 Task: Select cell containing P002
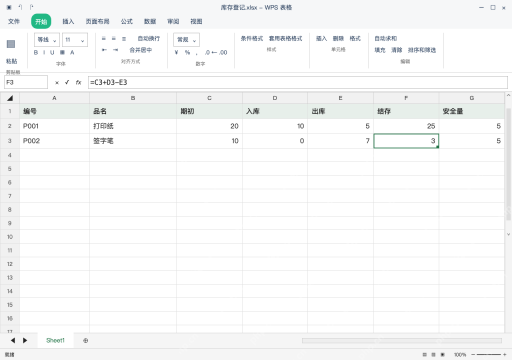[54, 141]
